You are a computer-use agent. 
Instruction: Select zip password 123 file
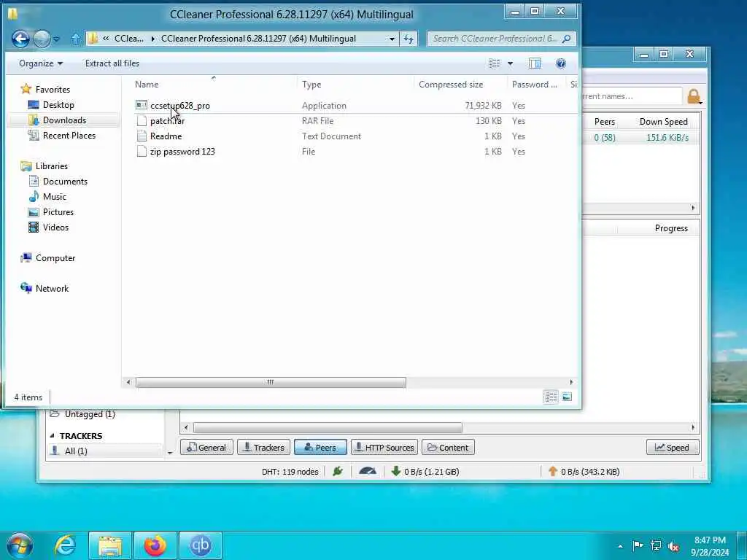[182, 151]
